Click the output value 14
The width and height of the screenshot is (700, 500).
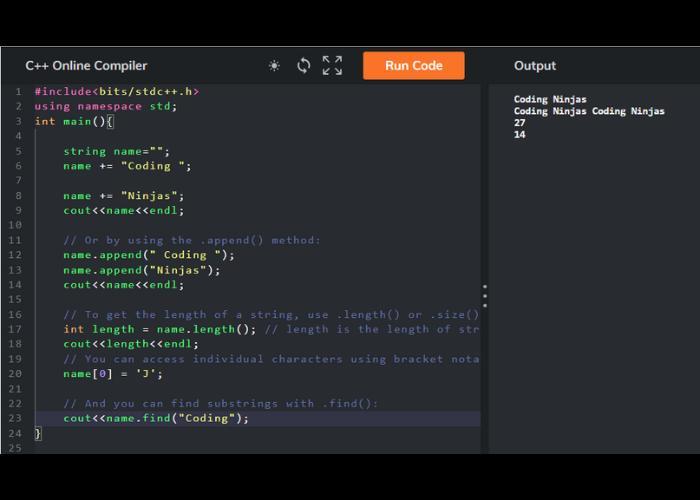[520, 135]
